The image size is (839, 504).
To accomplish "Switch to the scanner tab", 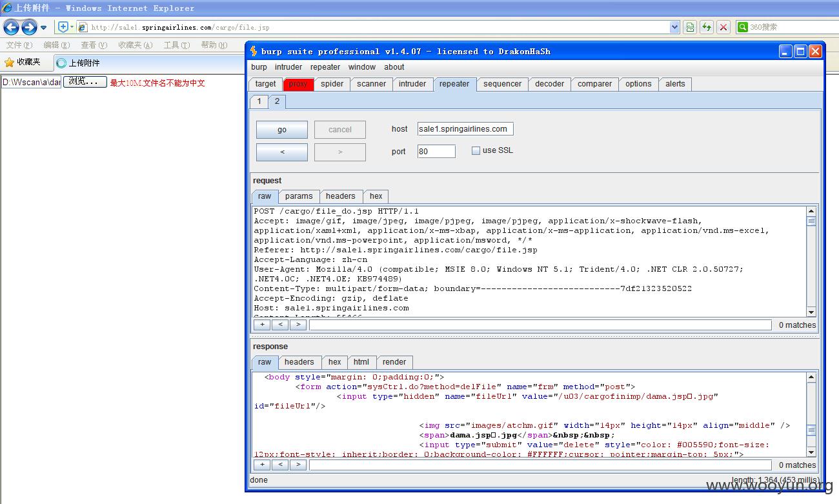I will (372, 84).
